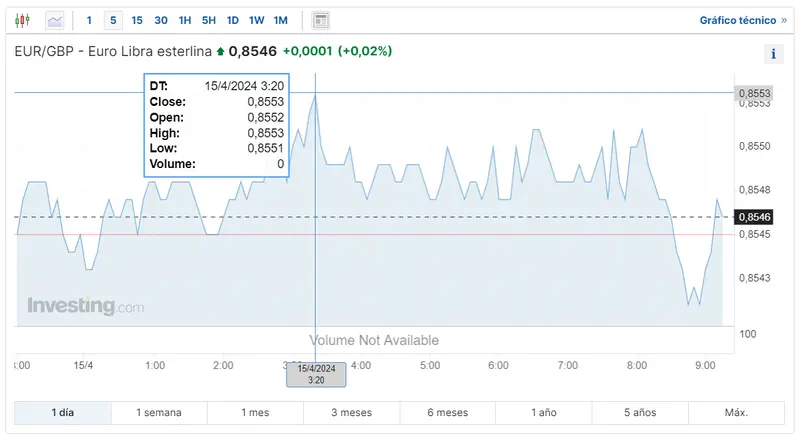Viewport: 800px width, 440px height.
Task: Switch to area line chart type
Action: pyautogui.click(x=55, y=20)
